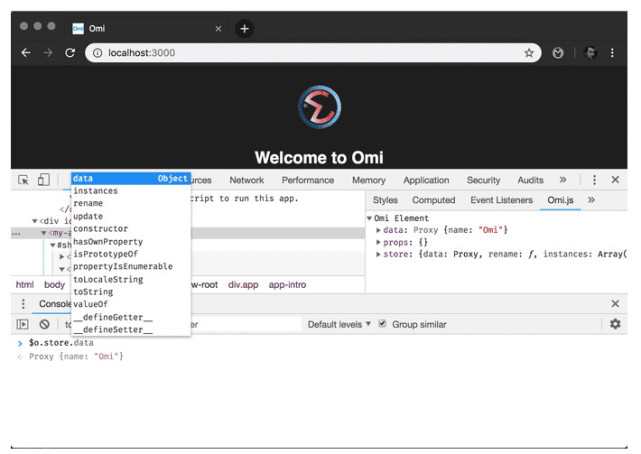Switch to the Audits tab

(530, 180)
